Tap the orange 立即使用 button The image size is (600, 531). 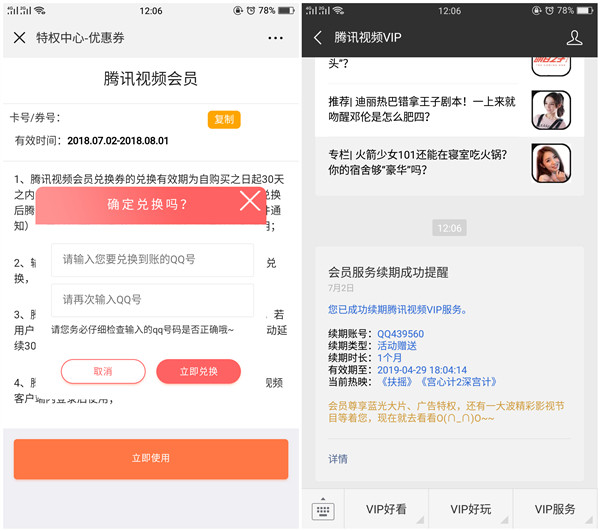click(151, 459)
